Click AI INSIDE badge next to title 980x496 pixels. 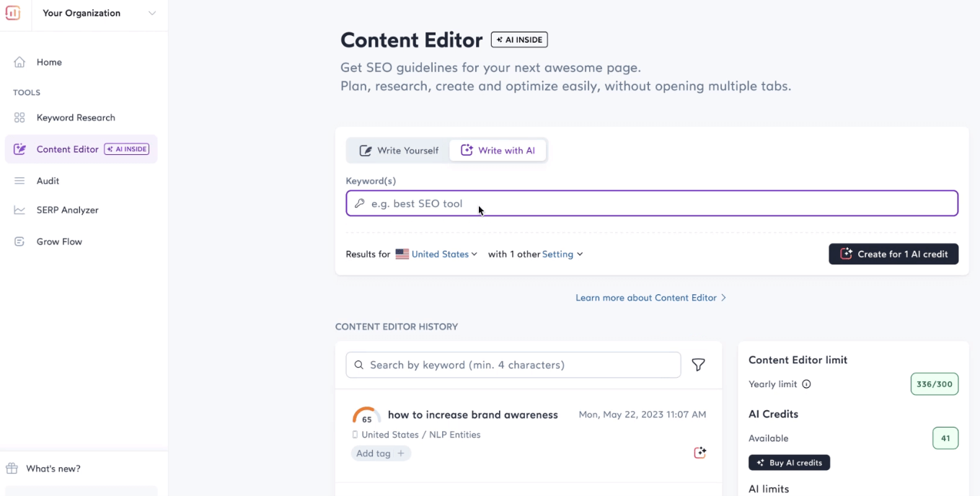pyautogui.click(x=519, y=40)
